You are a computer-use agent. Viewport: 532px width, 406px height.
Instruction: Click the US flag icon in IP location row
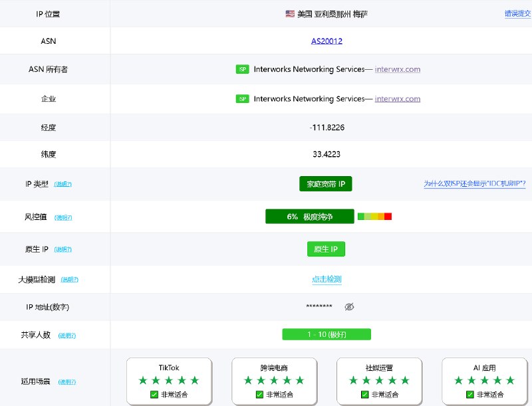[x=290, y=14]
